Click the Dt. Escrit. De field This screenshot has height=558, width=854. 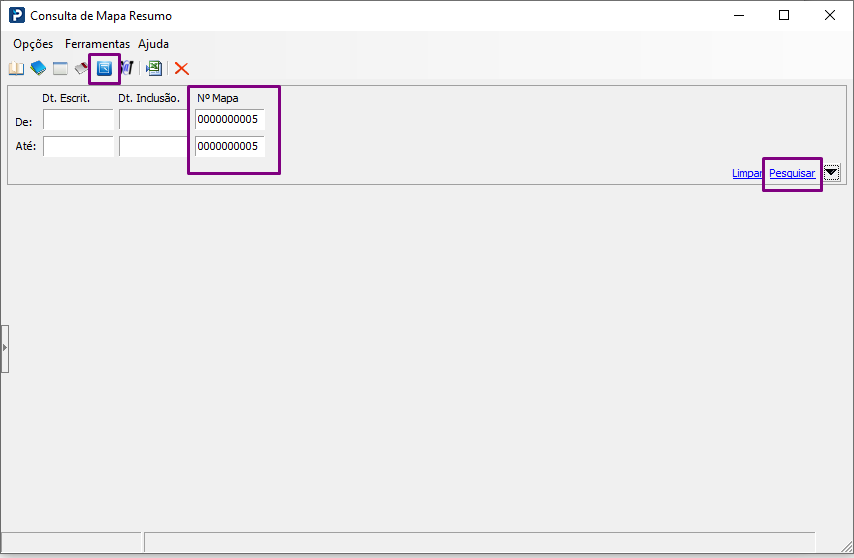pos(78,120)
